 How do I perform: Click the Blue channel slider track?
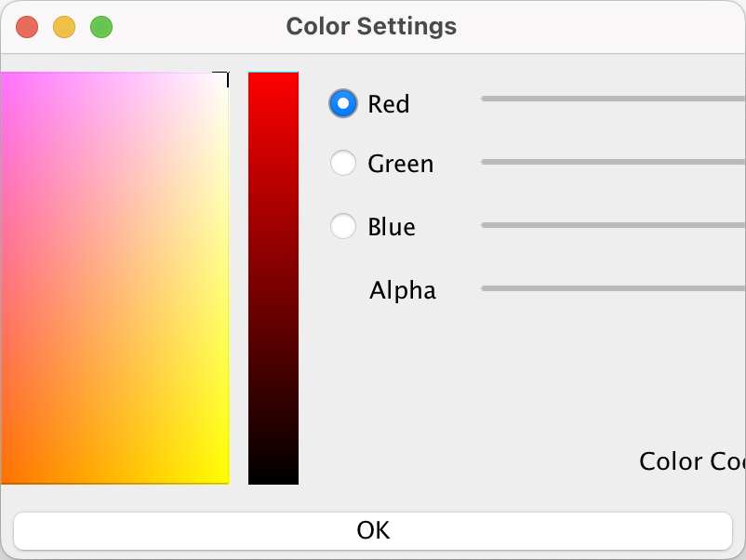tap(612, 225)
